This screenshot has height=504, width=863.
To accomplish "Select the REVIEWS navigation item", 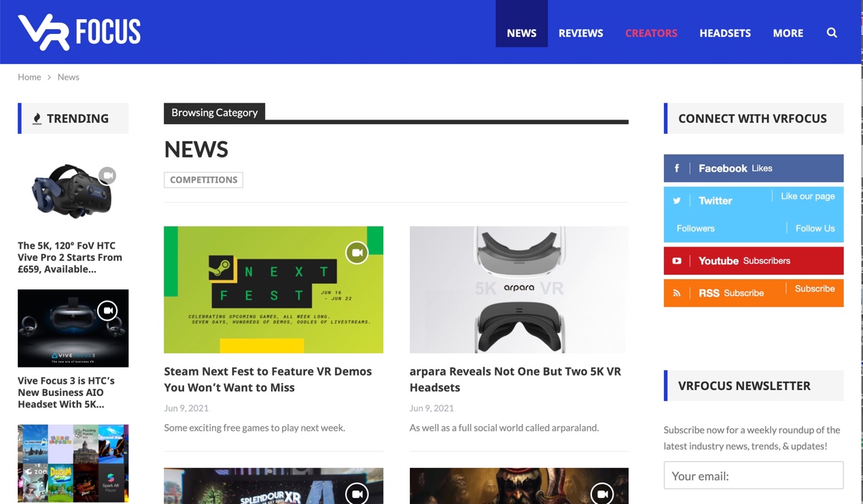I will click(580, 33).
